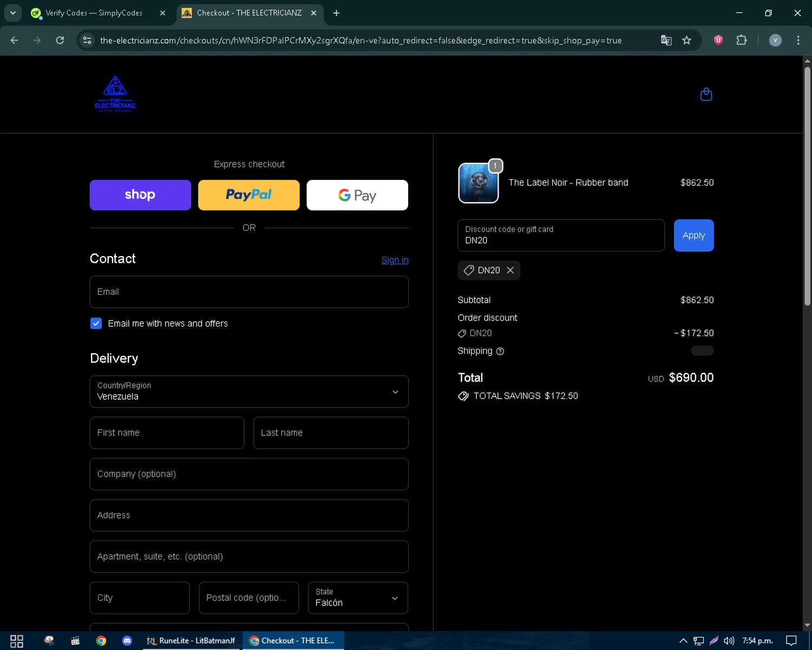The height and width of the screenshot is (650, 812).
Task: Bookmark this page with the star icon
Action: point(686,41)
